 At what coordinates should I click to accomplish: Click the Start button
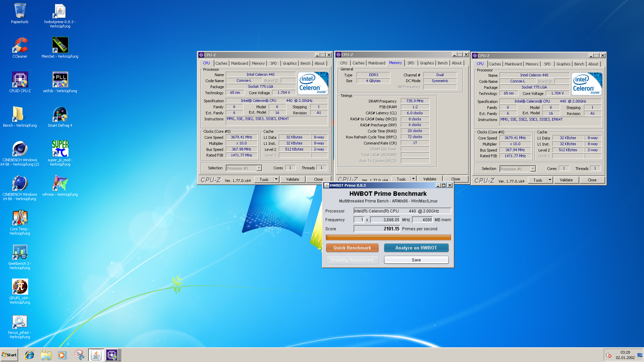(x=9, y=355)
